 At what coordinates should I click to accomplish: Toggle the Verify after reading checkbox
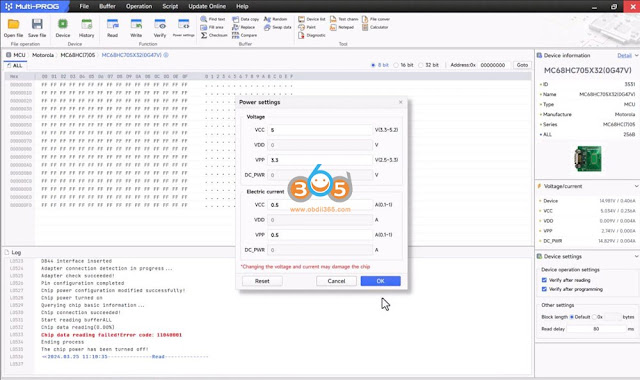544,280
